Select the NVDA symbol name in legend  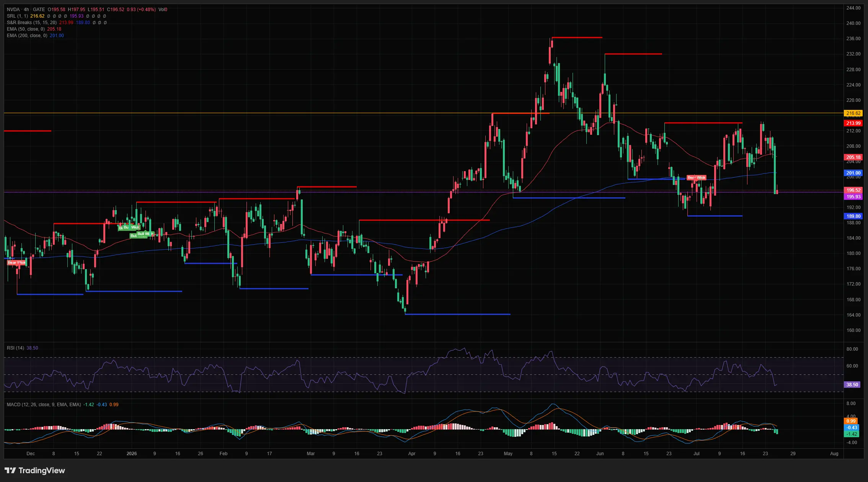click(x=13, y=10)
